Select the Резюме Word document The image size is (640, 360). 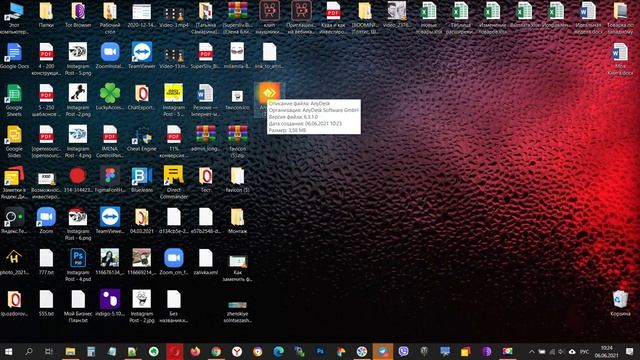(205, 93)
